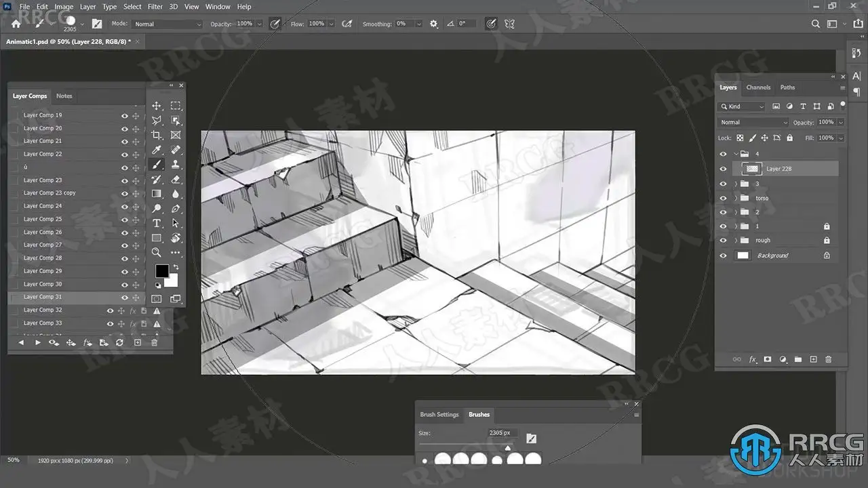Image resolution: width=868 pixels, height=488 pixels.
Task: Select the Object Selection tool
Action: tap(176, 121)
